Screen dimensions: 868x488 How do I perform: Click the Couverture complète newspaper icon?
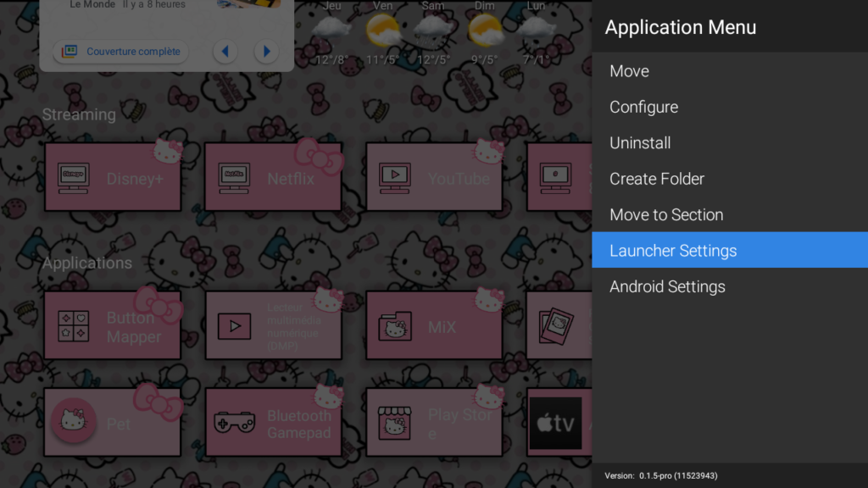point(70,52)
